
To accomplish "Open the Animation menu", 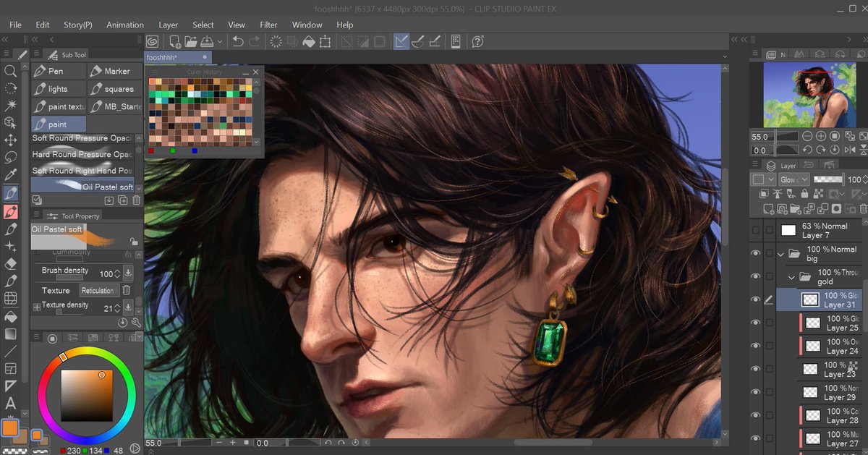I will click(x=125, y=25).
